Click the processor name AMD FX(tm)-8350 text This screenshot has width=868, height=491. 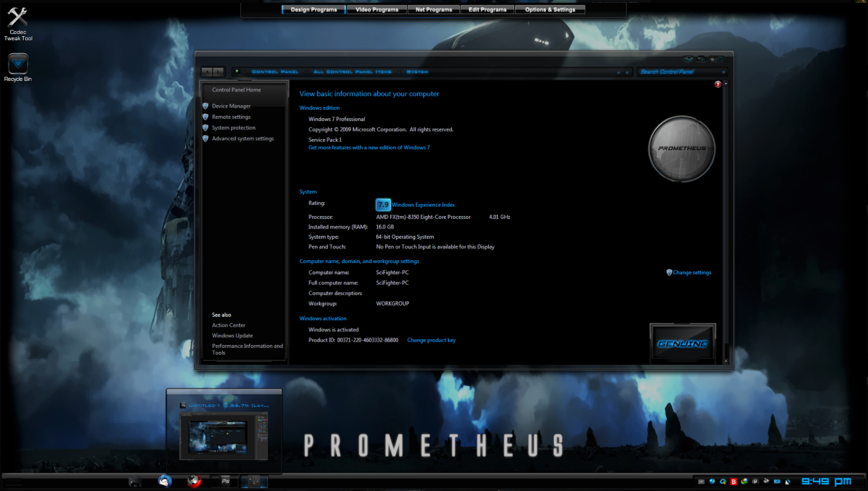click(423, 217)
